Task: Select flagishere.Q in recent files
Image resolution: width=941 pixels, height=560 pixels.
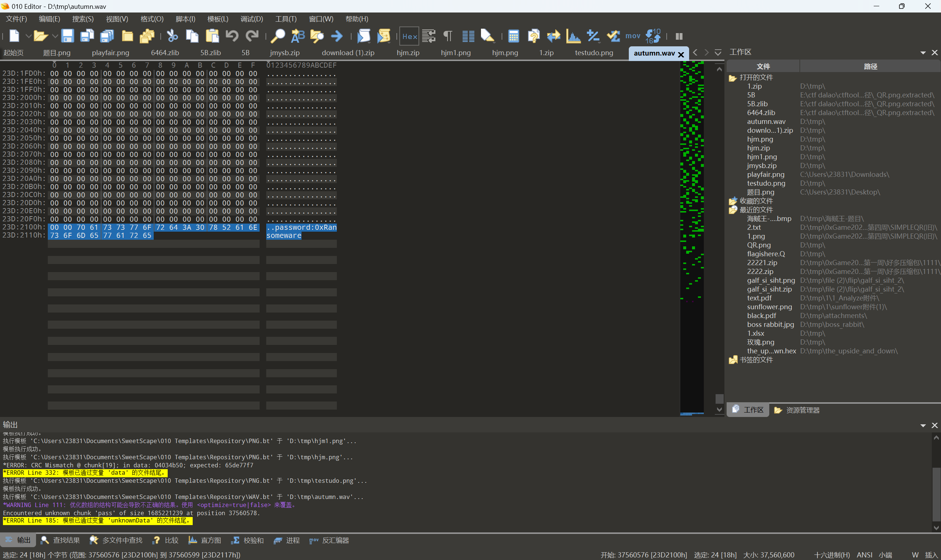Action: click(x=766, y=254)
